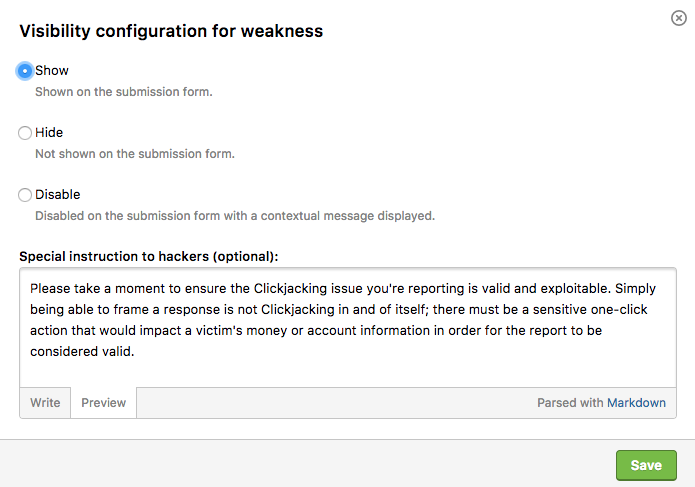Select the Show radio button circle

click(x=25, y=71)
